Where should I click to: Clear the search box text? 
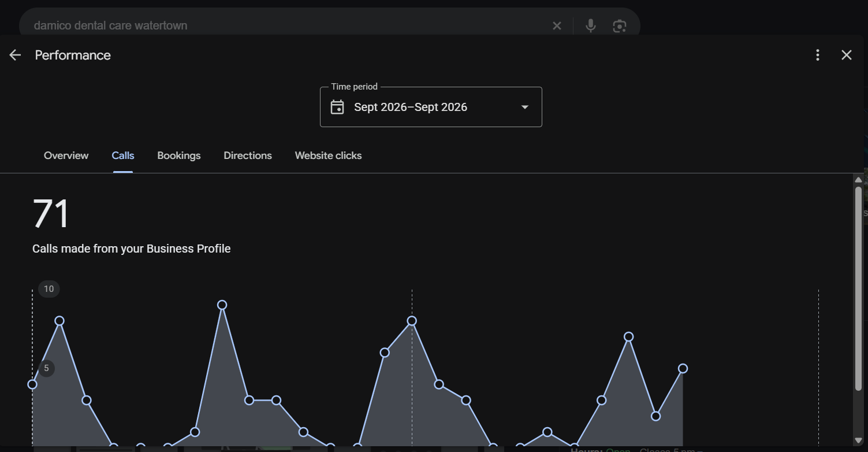[x=557, y=25]
